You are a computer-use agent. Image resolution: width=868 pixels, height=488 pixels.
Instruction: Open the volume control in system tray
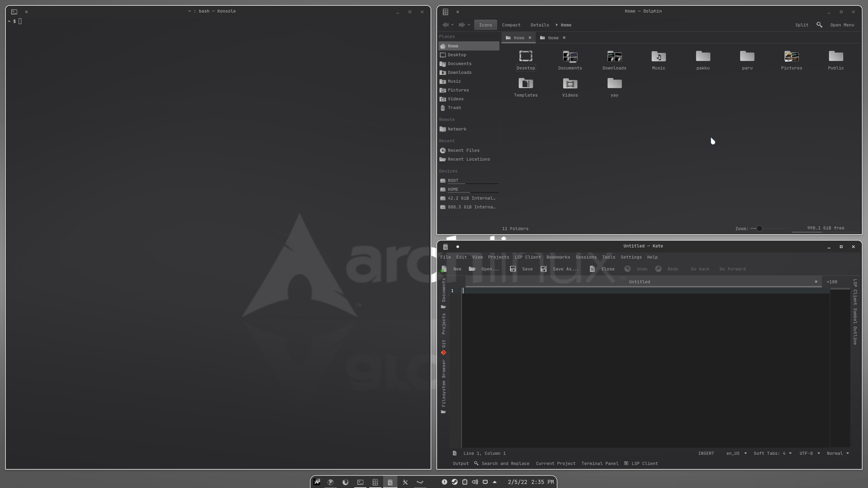pos(475,482)
